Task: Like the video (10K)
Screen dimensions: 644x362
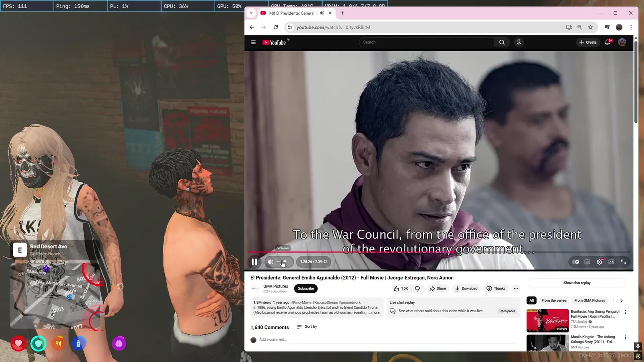Action: tap(400, 288)
